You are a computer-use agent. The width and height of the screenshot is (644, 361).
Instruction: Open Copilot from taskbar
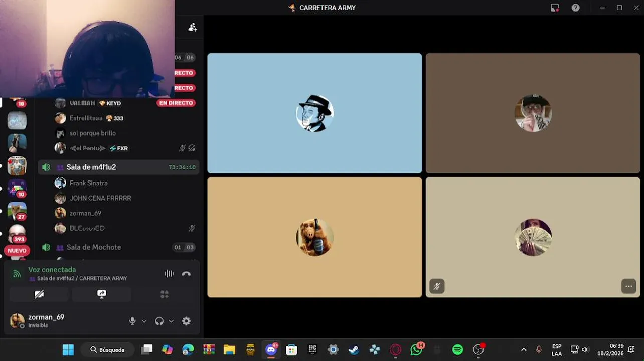[x=167, y=350]
